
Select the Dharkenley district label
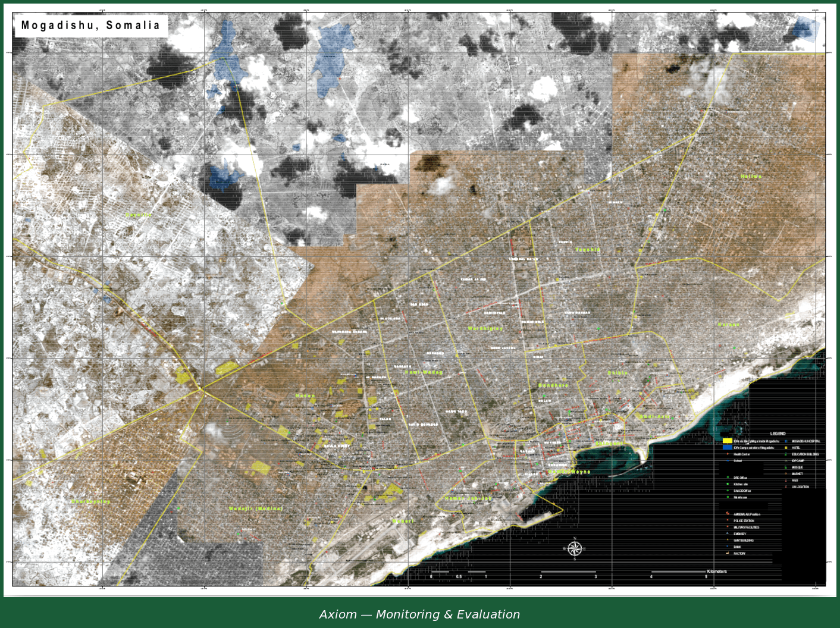(90, 502)
